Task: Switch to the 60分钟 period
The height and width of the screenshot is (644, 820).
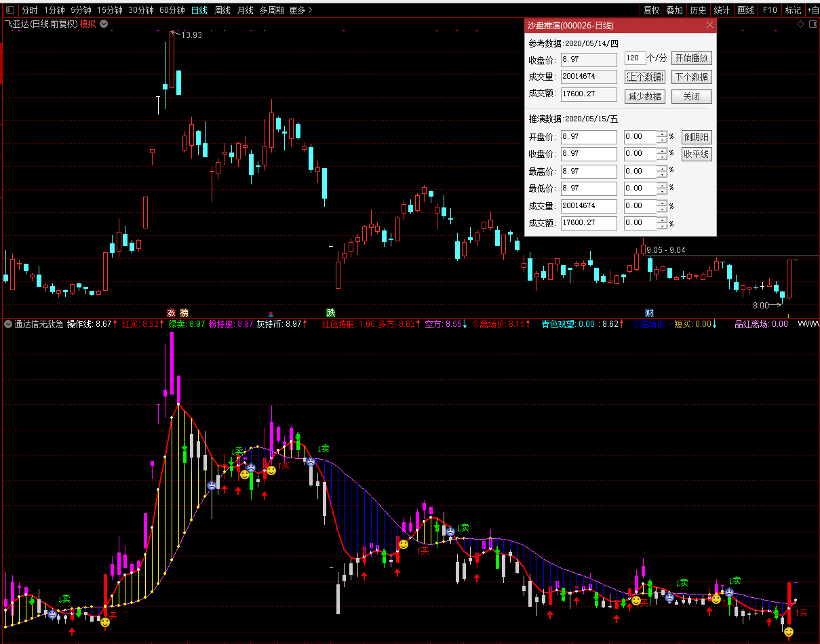Action: coord(172,10)
